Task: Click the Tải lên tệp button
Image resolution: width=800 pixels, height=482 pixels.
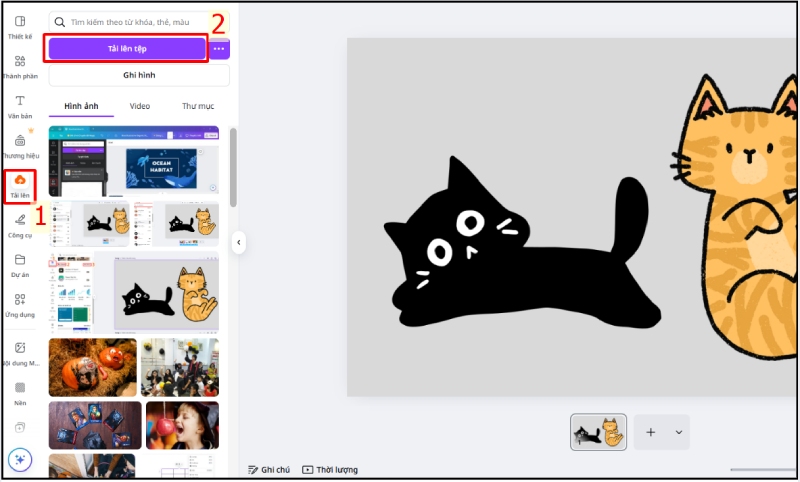Action: pos(128,49)
